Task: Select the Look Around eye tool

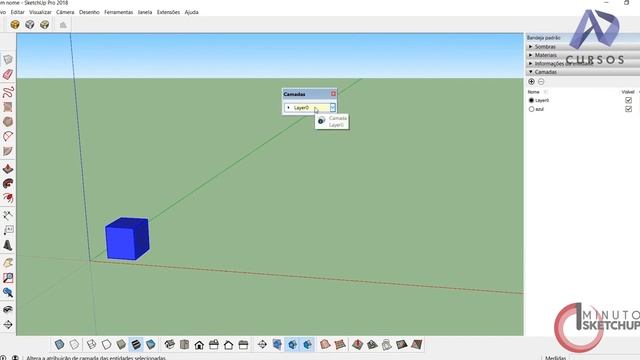Action: click(x=8, y=309)
